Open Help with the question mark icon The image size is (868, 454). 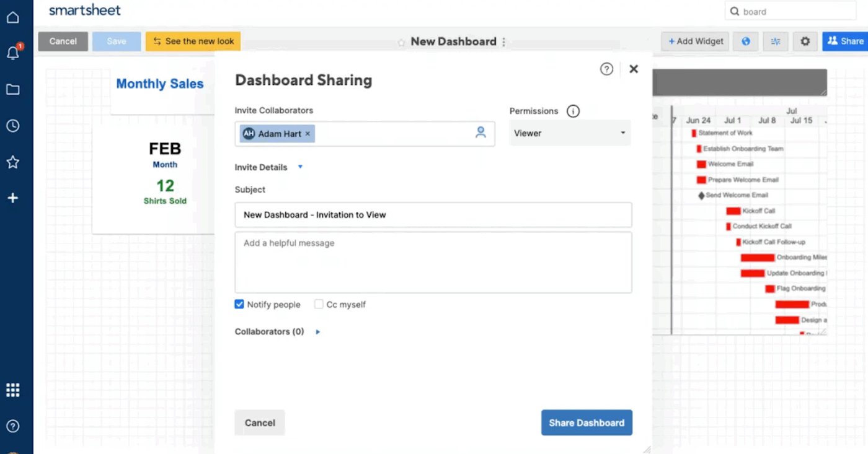click(14, 426)
